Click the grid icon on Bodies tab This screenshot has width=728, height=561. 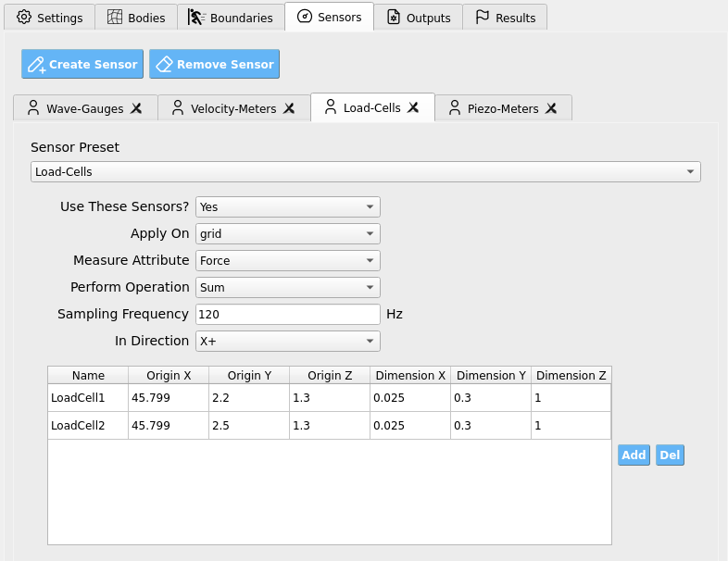pos(115,18)
